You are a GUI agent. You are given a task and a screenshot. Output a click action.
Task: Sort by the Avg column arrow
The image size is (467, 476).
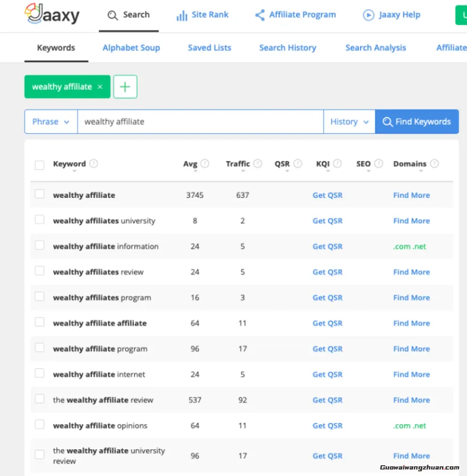pos(195,171)
